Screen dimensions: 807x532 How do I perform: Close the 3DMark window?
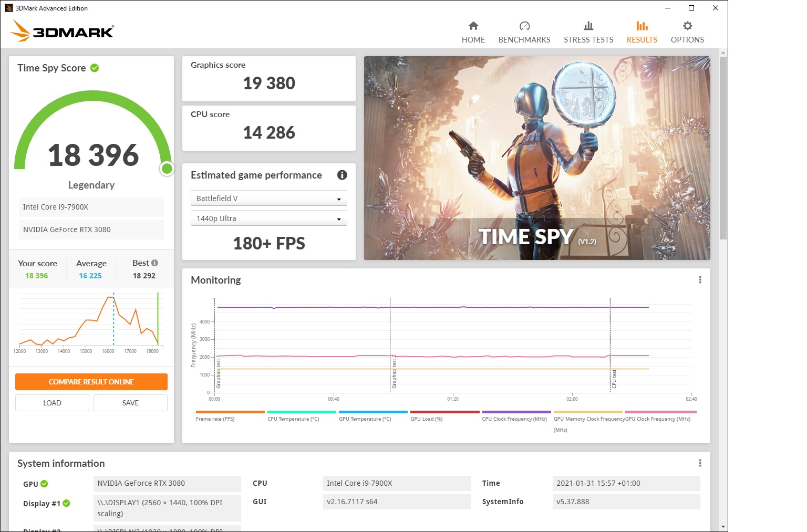tap(716, 8)
